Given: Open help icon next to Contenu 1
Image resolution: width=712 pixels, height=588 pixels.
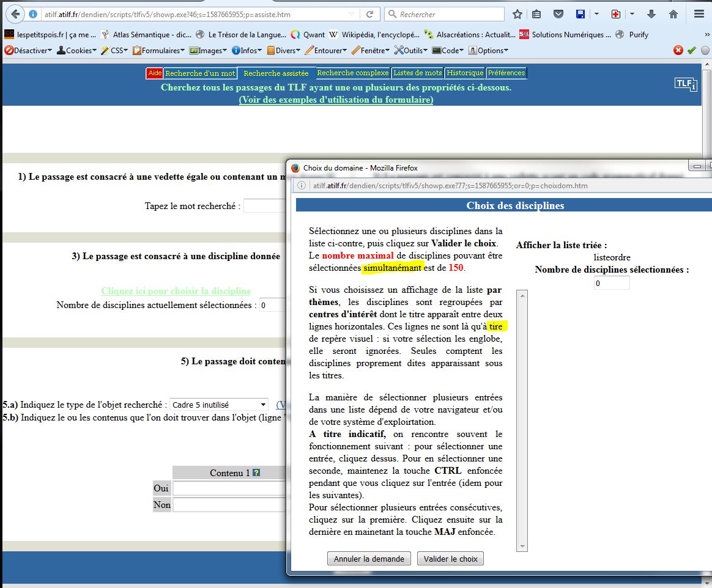Looking at the screenshot, I should (x=256, y=472).
